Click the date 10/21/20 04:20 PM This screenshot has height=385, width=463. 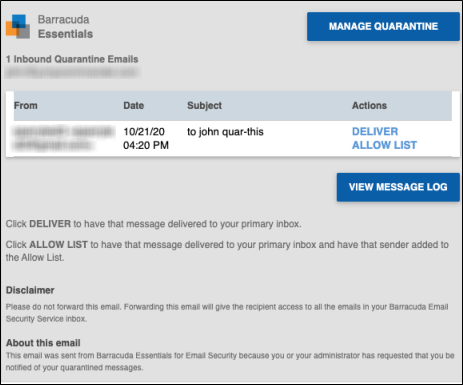[x=146, y=138]
